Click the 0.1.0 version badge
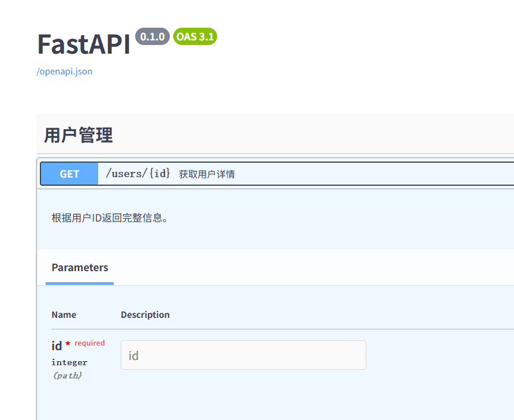Image resolution: width=514 pixels, height=420 pixels. point(152,36)
